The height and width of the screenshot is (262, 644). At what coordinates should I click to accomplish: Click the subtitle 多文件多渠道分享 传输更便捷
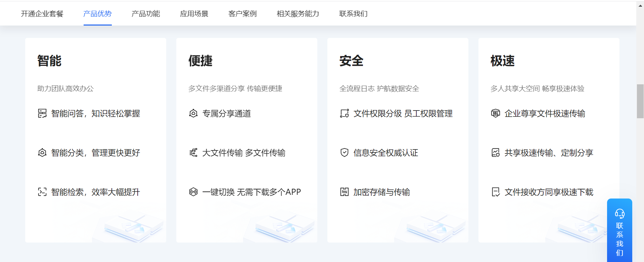click(x=235, y=89)
